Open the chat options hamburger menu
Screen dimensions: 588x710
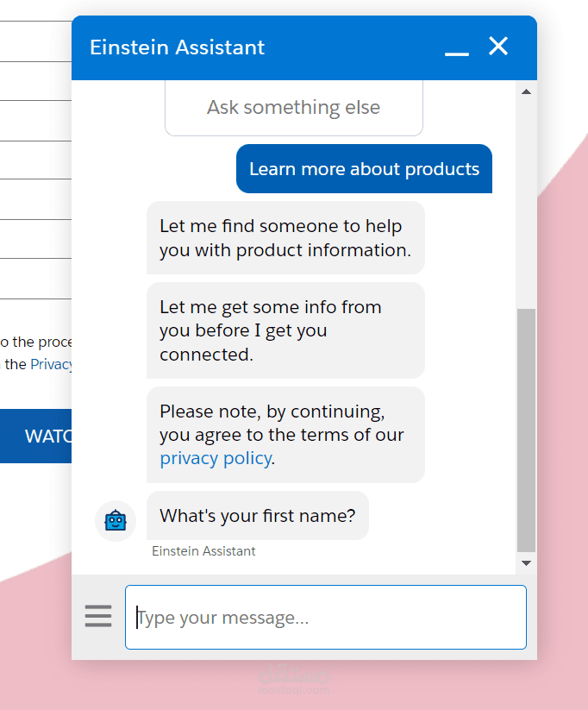click(98, 616)
